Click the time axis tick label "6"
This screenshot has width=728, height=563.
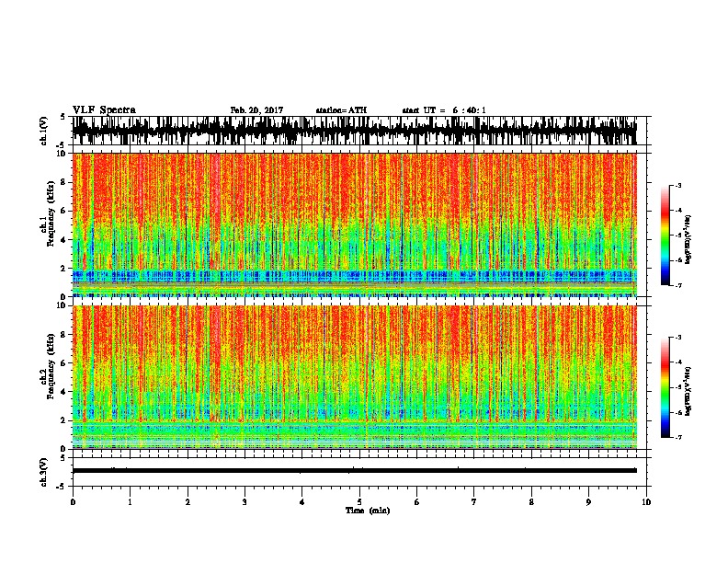point(417,502)
